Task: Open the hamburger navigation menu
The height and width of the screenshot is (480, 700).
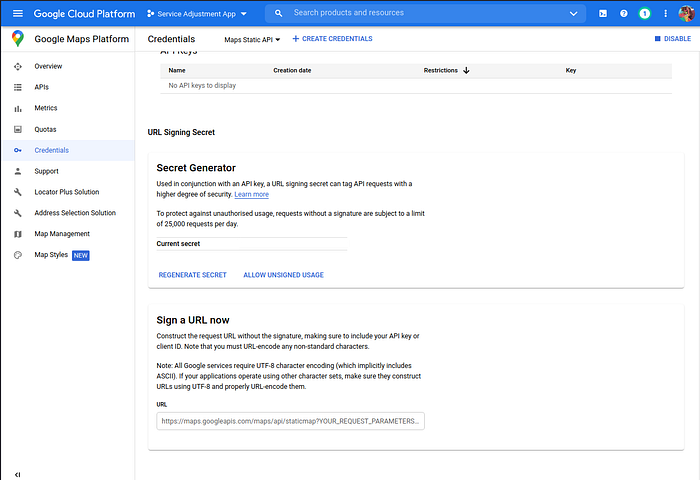Action: [x=18, y=13]
